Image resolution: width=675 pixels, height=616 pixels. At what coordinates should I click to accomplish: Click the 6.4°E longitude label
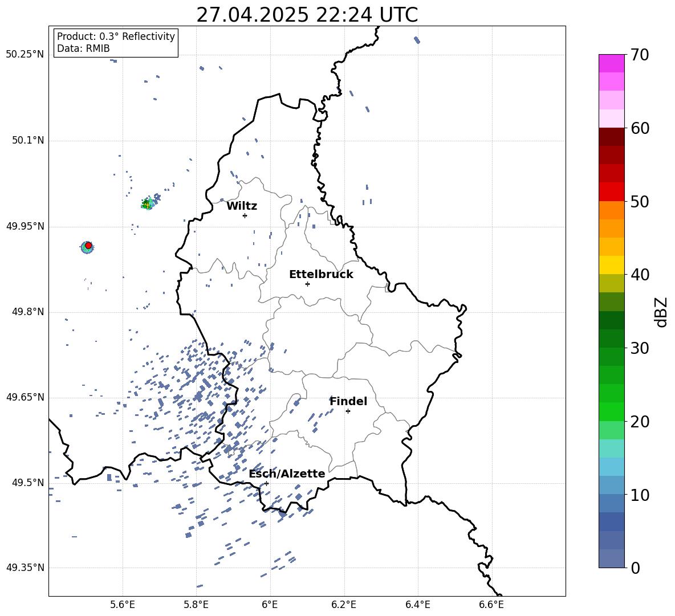tap(417, 605)
